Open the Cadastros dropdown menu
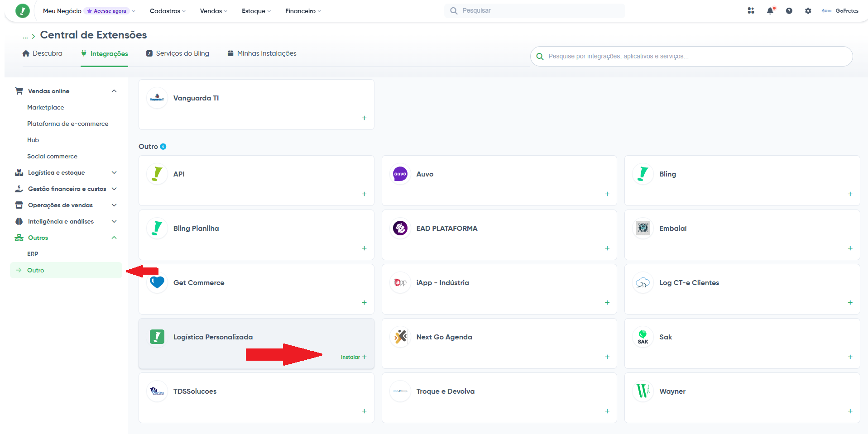The height and width of the screenshot is (434, 868). pyautogui.click(x=168, y=11)
